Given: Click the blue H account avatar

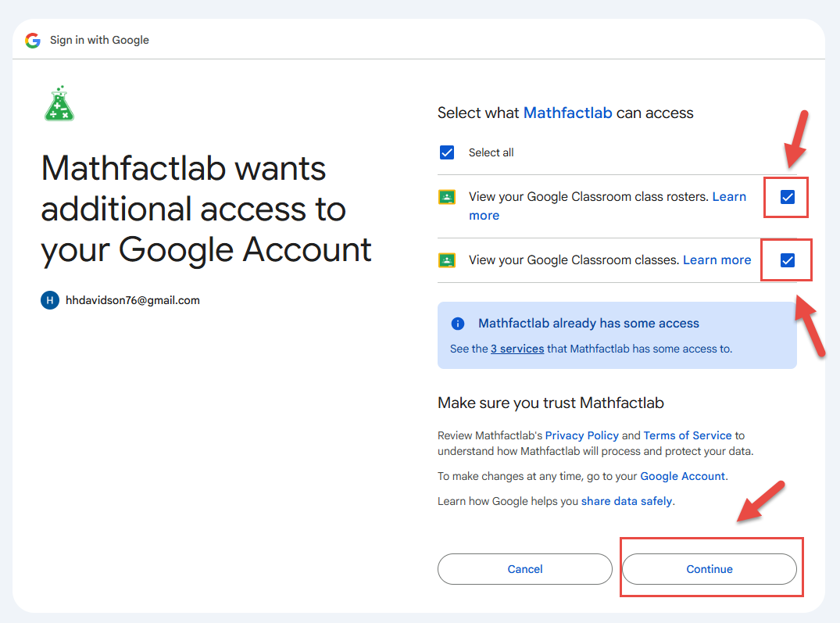Looking at the screenshot, I should click(50, 300).
